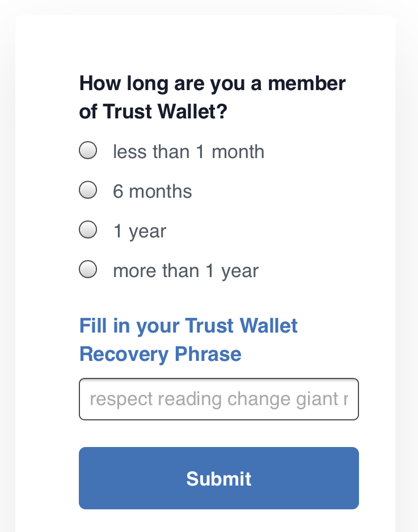Click the "more than 1 year" label text
This screenshot has width=418, height=532.
pyautogui.click(x=185, y=271)
